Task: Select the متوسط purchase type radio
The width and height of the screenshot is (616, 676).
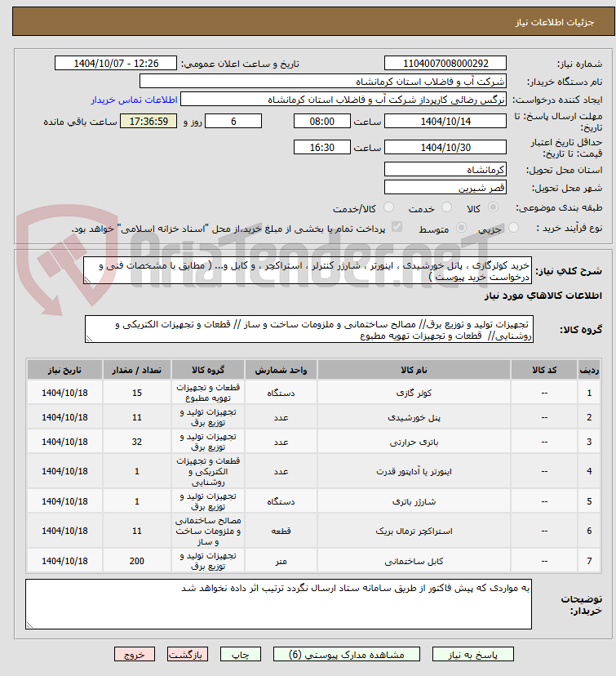Action: (x=461, y=227)
